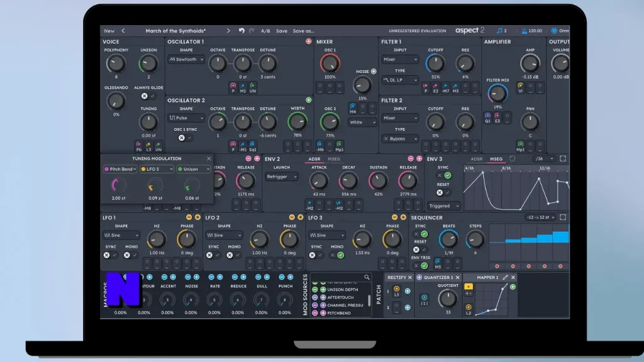Toggle ENV 3 Sync switch
The width and height of the screenshot is (644, 362).
click(443, 176)
